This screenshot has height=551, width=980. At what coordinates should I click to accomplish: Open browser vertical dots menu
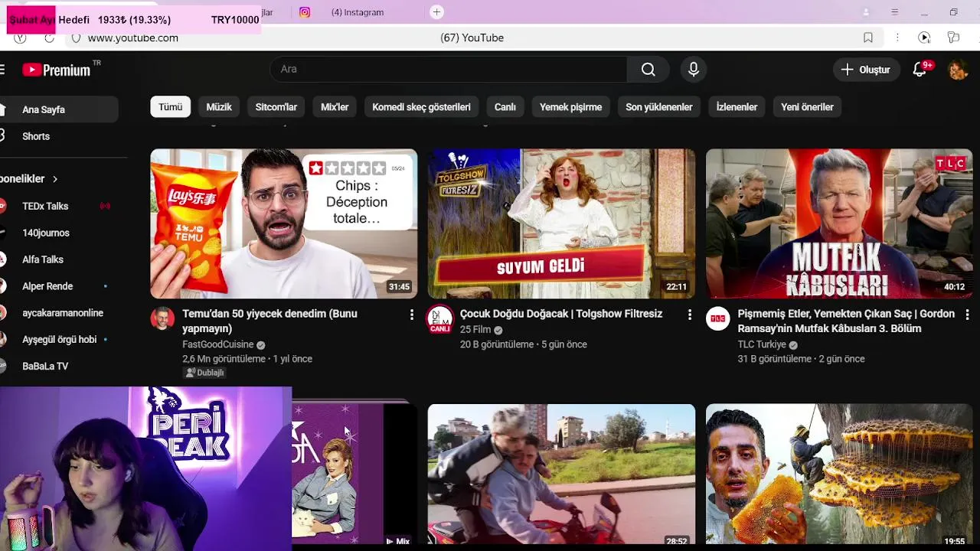[x=897, y=37]
